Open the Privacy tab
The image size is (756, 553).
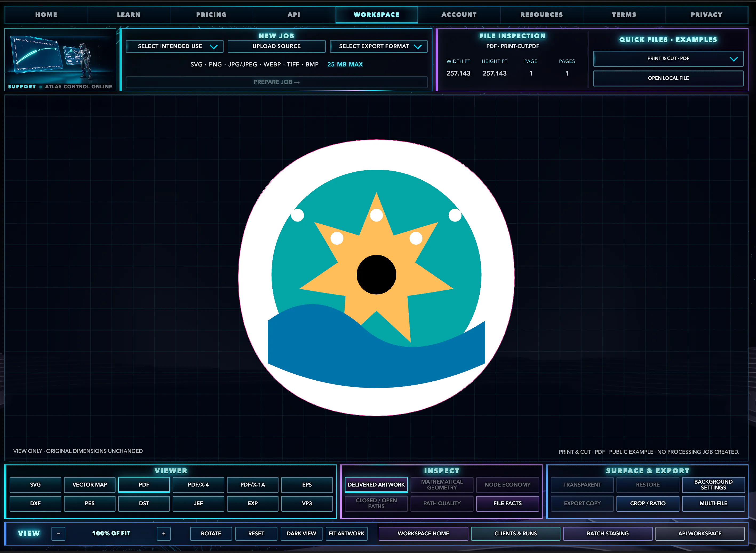[706, 15]
